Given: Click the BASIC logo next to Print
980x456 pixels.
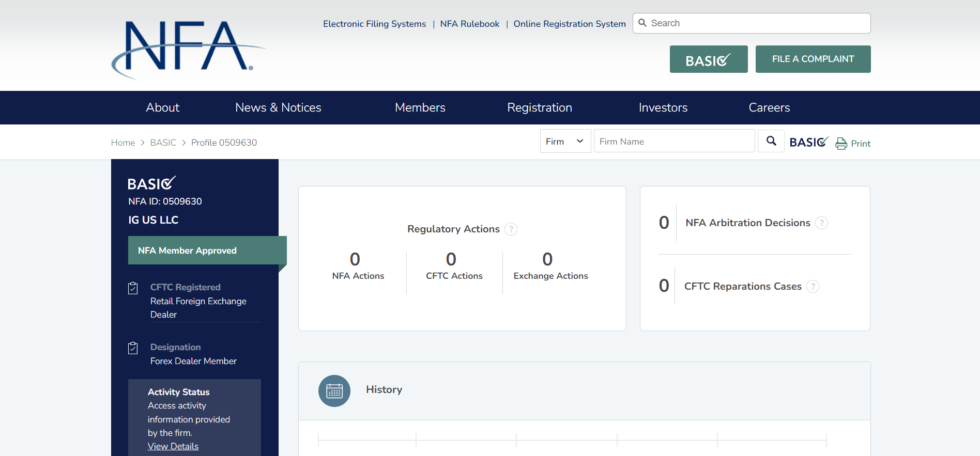Looking at the screenshot, I should 808,142.
